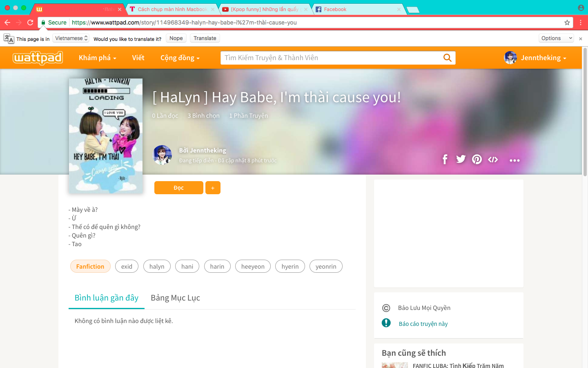Switch to Bảng Mục Lục tab
Image resolution: width=588 pixels, height=368 pixels.
[x=175, y=298]
